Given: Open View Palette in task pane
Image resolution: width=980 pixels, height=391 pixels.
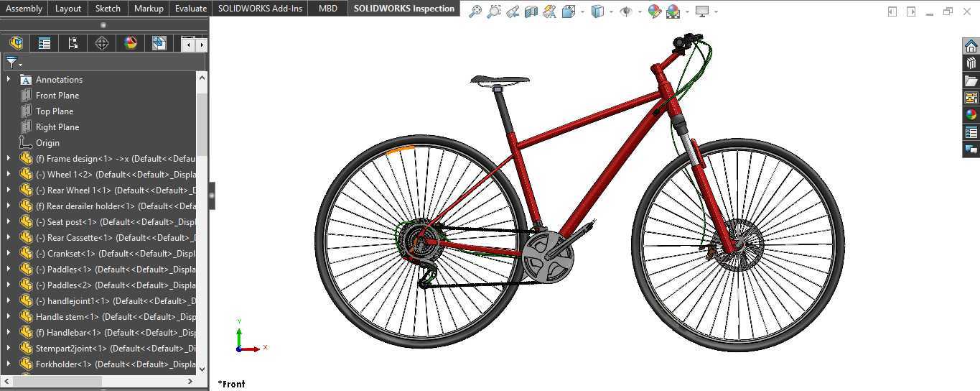Looking at the screenshot, I should (x=971, y=98).
